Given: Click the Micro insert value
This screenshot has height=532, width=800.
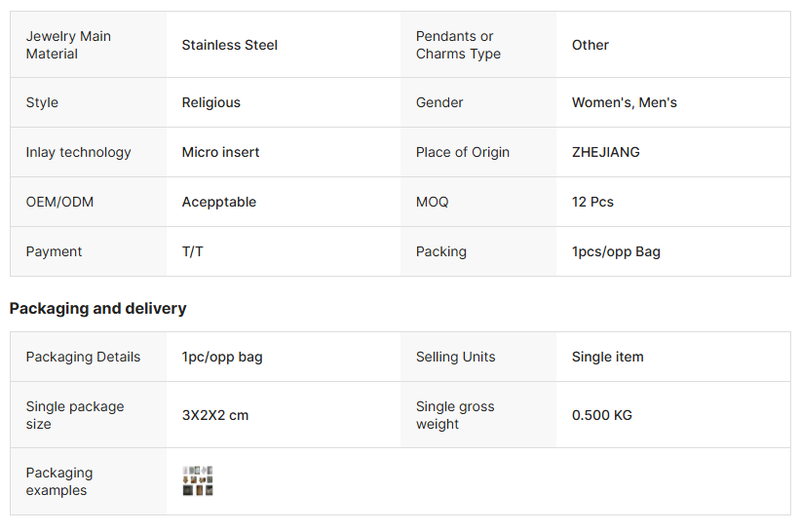Looking at the screenshot, I should click(x=221, y=152).
